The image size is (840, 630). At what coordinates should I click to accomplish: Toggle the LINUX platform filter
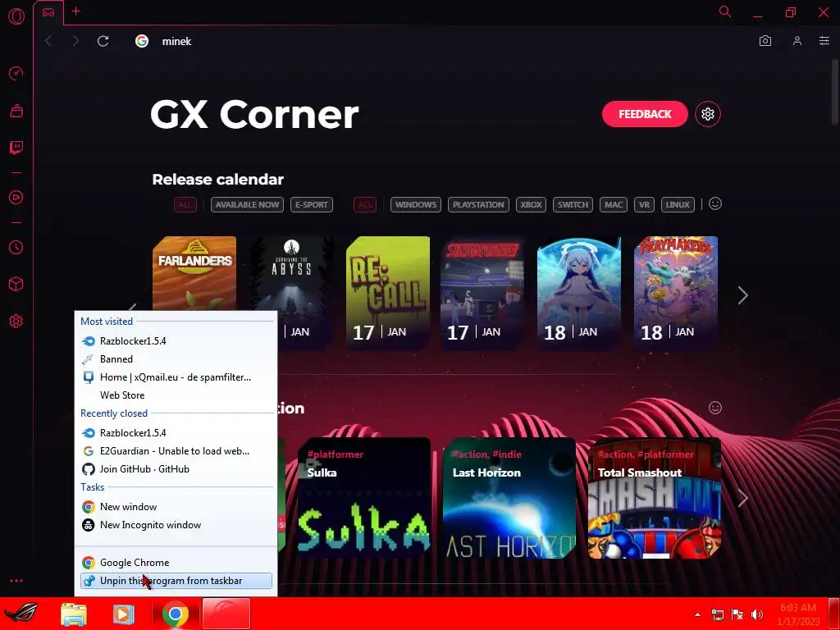678,204
